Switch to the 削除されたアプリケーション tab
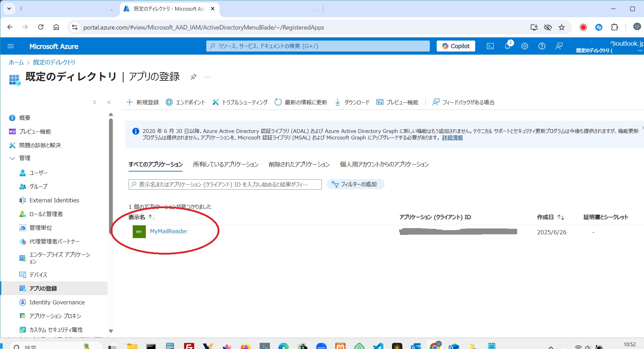Screen dimensions: 644x349 click(x=298, y=164)
